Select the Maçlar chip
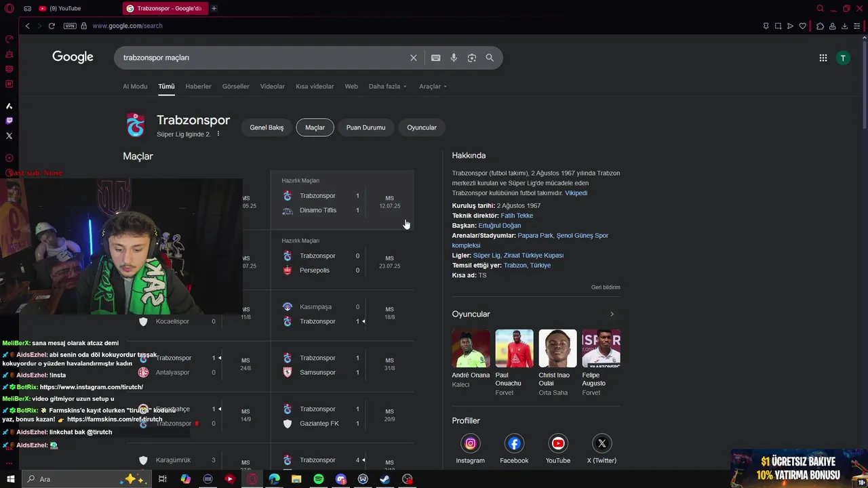This screenshot has width=868, height=488. 315,127
